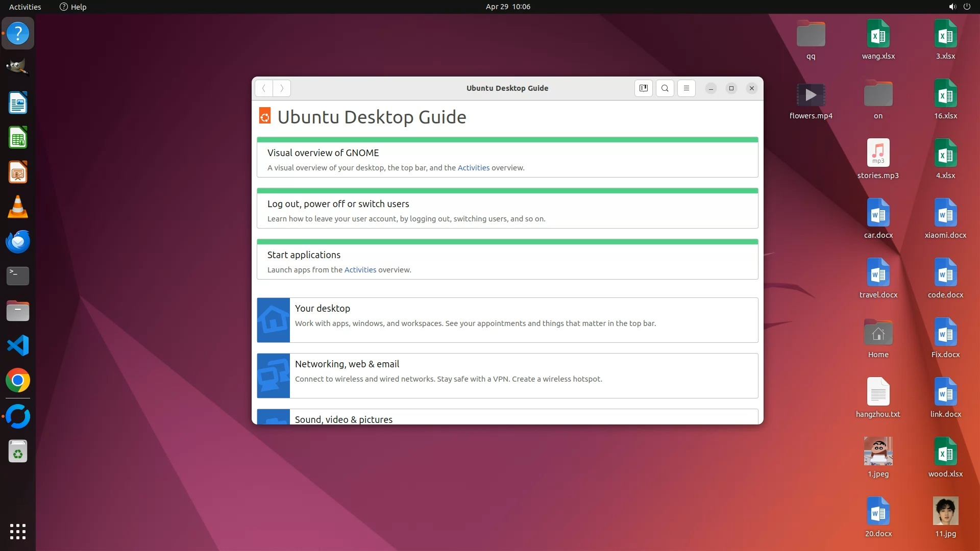Open the Networking, web & email icon tile
This screenshot has height=551, width=980.
coord(274,375)
